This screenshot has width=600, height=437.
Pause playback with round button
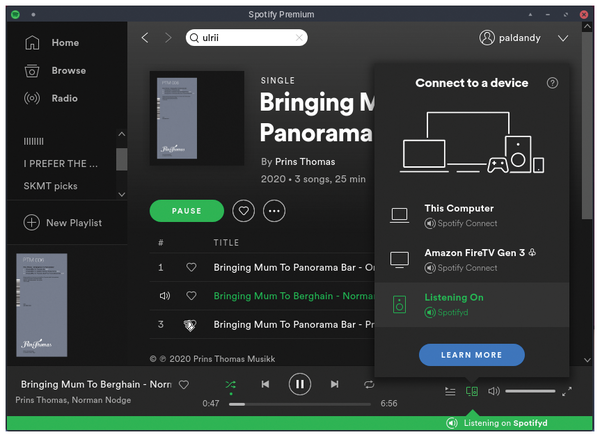coord(300,384)
